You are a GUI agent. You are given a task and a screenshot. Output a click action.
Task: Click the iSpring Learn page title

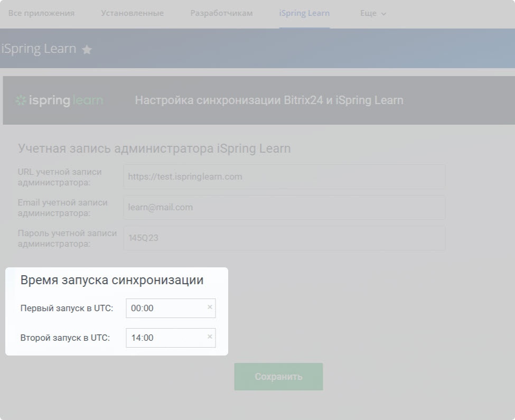39,49
